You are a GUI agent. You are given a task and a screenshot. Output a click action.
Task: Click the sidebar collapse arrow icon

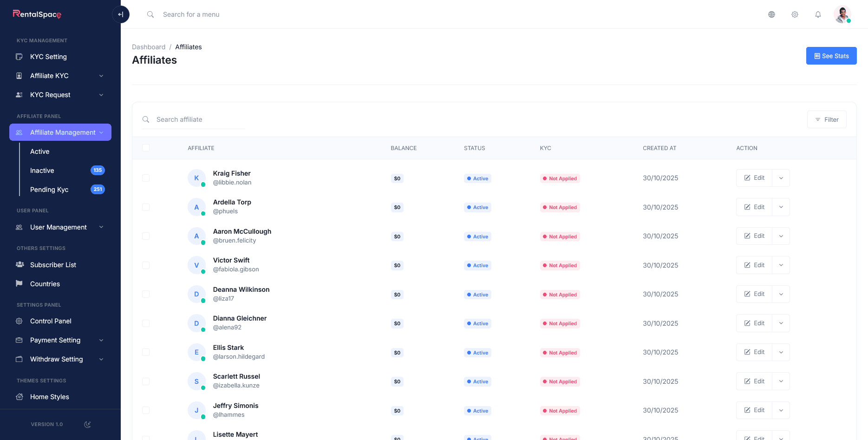point(121,14)
